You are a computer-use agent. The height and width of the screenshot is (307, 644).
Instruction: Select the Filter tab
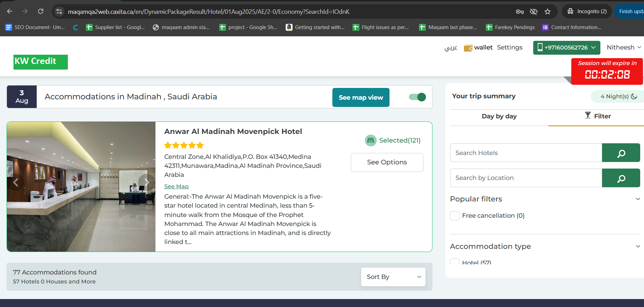tap(598, 116)
